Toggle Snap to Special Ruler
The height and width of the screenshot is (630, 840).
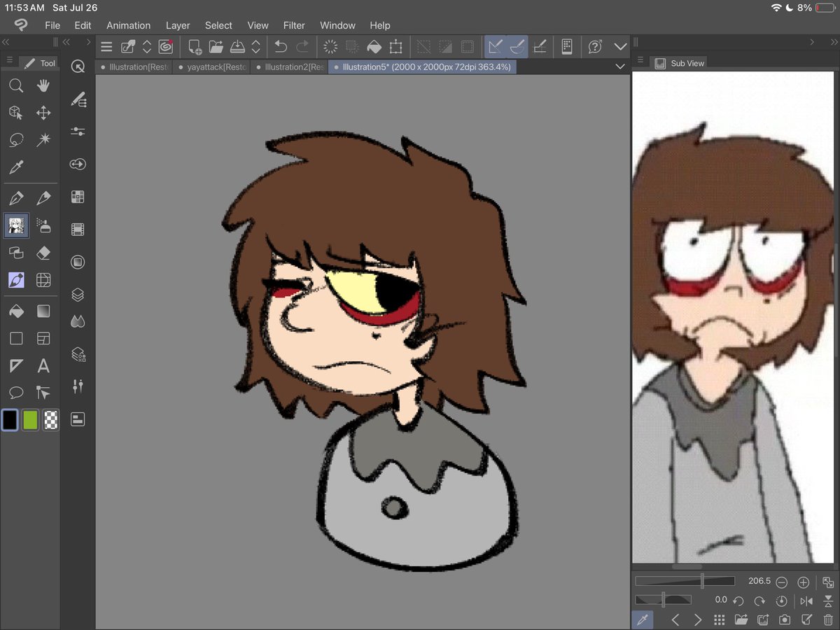517,47
